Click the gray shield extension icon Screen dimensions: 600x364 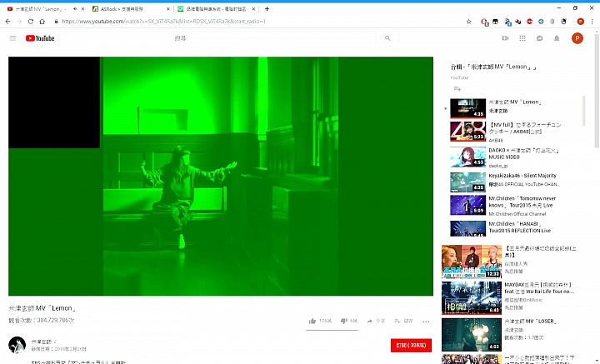coord(552,22)
